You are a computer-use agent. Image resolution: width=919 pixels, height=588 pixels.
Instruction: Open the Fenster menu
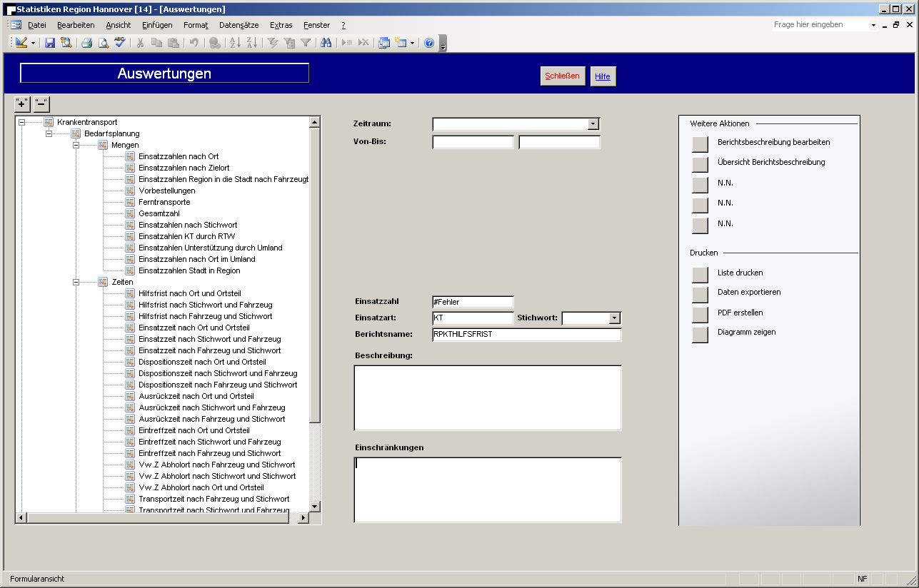coord(317,25)
